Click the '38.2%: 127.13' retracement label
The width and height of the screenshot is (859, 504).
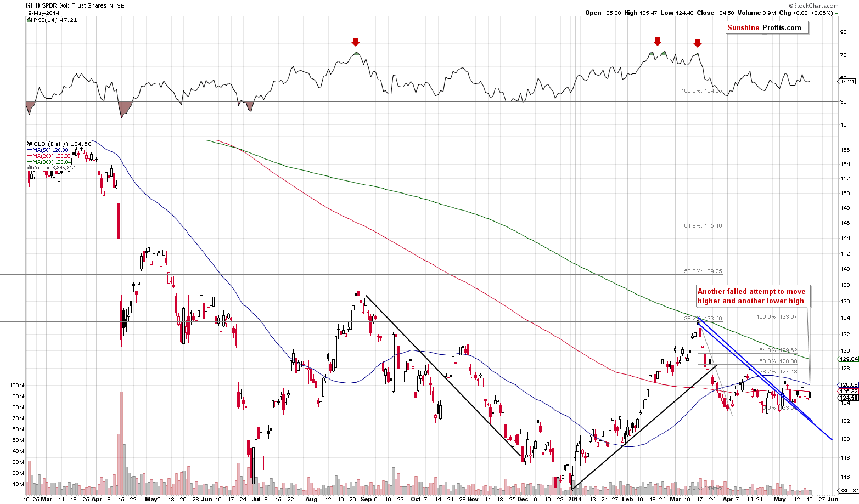(778, 371)
